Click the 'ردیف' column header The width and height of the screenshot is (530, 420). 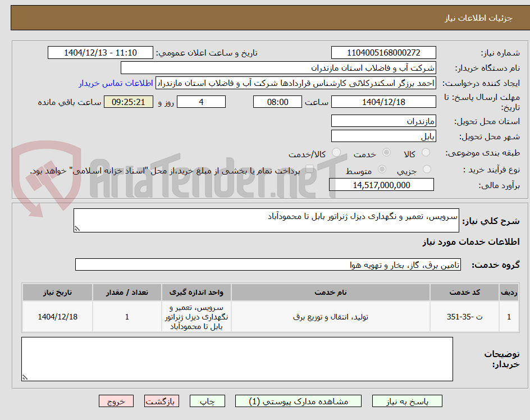pos(509,293)
